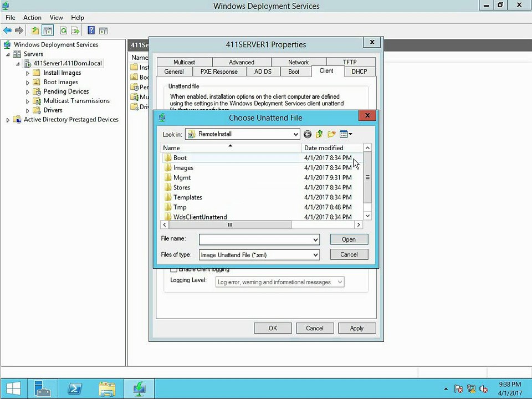The image size is (532, 399).
Task: Open File Explorer from the taskbar
Action: pyautogui.click(x=107, y=388)
